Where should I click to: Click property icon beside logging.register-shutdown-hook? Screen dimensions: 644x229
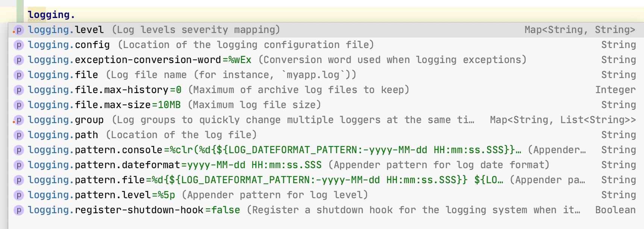[x=18, y=210]
